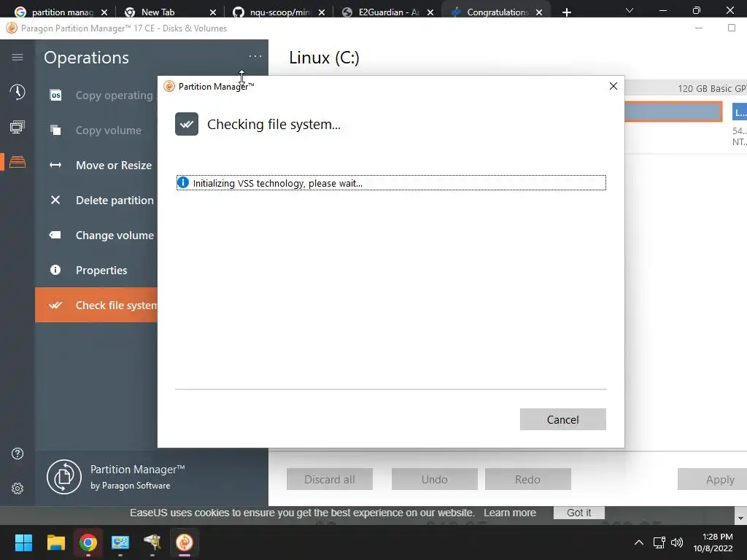Open the help question mark icon

tap(18, 454)
